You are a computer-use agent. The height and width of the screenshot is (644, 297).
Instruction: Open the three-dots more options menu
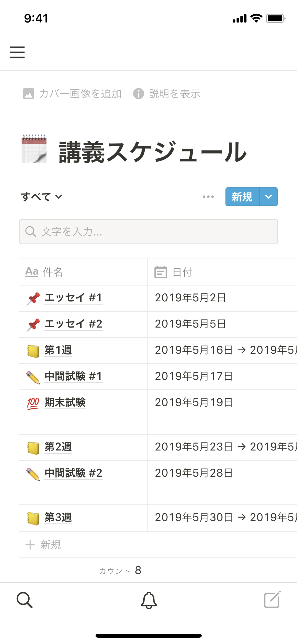pyautogui.click(x=208, y=197)
